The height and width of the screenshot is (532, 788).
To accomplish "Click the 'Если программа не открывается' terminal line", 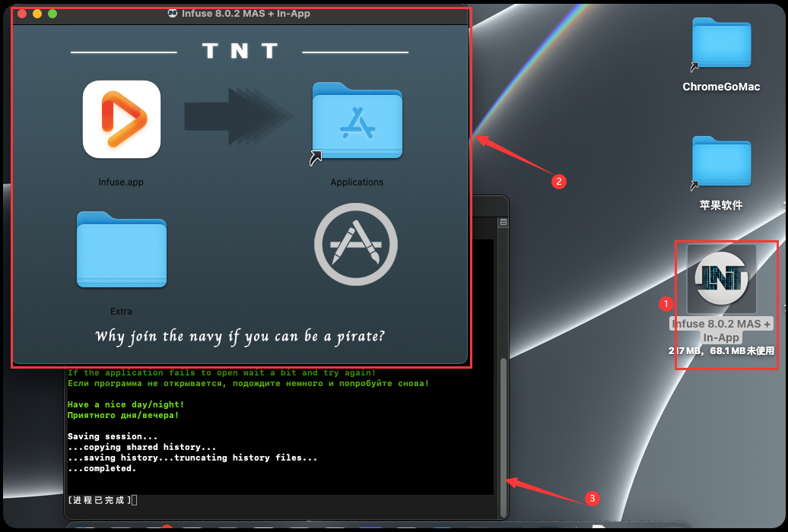I will tap(248, 383).
